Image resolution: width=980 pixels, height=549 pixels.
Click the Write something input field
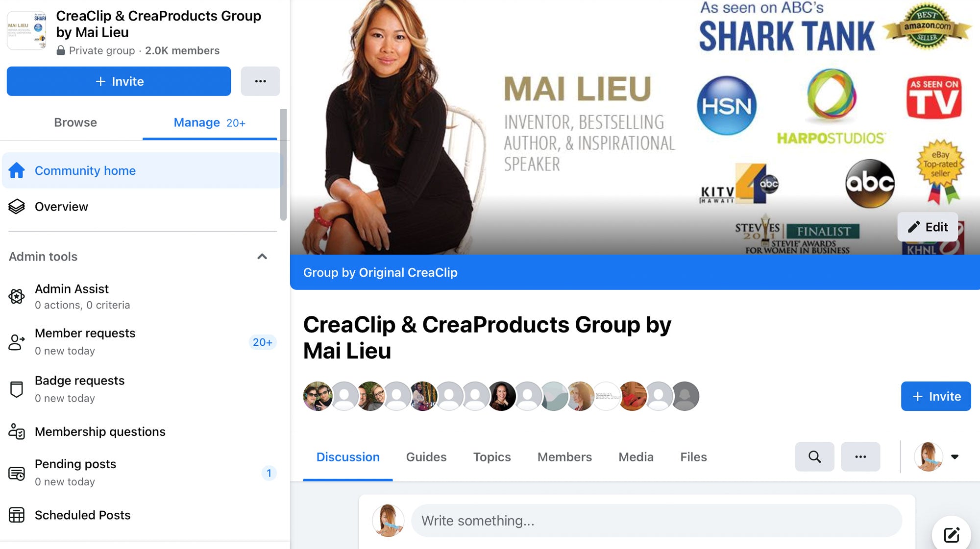656,521
